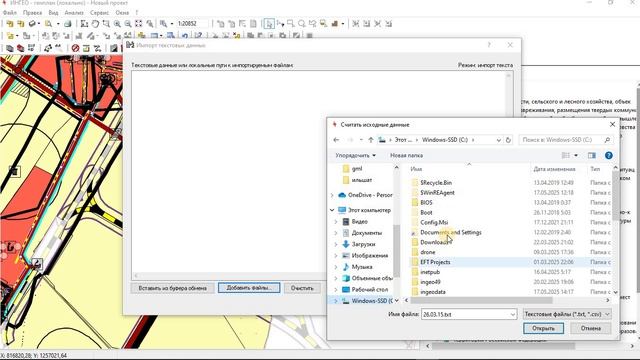Viewport: 640px width, 360px height.
Task: Click the red prohibition circle toolbar icon
Action: pyautogui.click(x=75, y=48)
